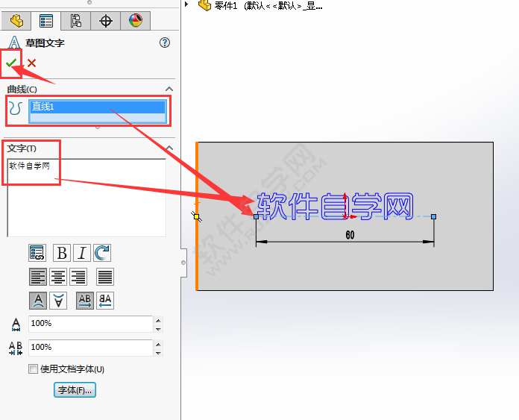Click the 60 dimension value
Screen dimensions: 519x420
[350, 235]
